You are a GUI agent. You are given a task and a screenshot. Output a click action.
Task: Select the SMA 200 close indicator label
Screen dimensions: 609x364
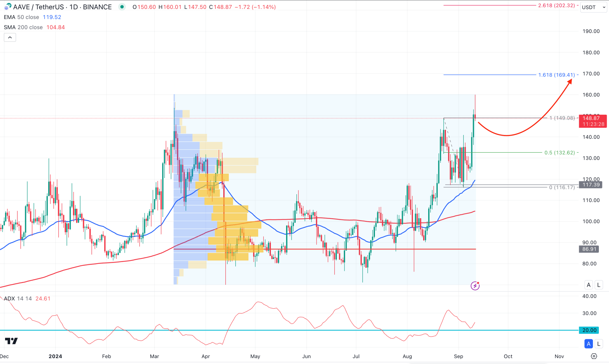(x=23, y=27)
